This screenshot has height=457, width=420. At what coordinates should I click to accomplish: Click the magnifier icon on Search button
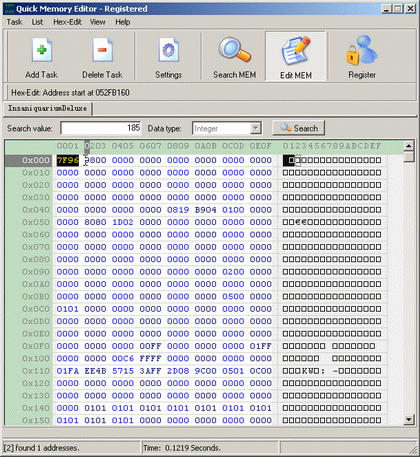[x=285, y=128]
